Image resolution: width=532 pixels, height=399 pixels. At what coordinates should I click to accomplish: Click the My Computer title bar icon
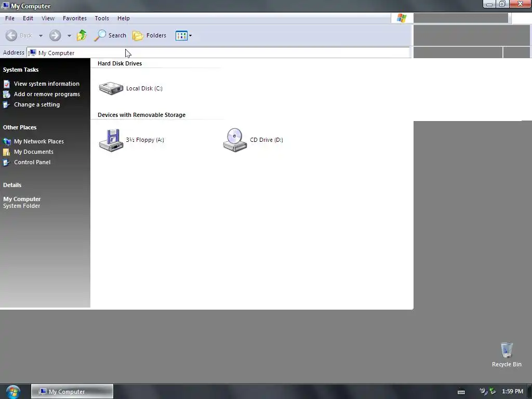(x=5, y=5)
